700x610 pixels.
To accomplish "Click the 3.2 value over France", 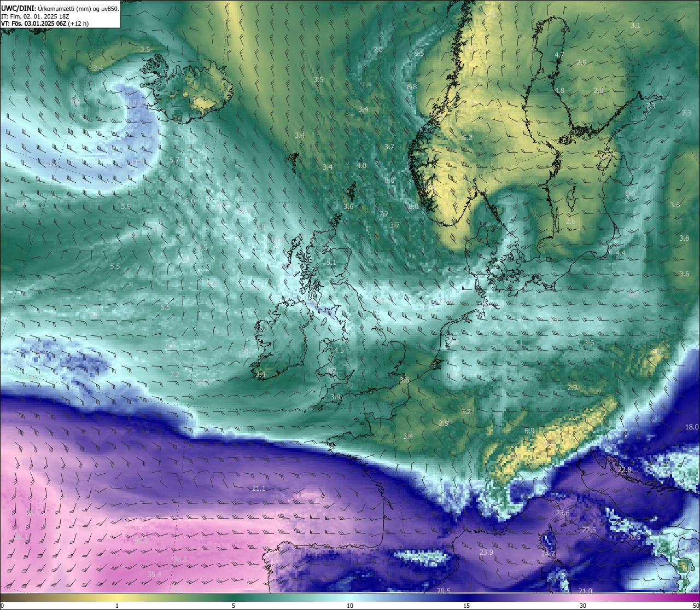I will pyautogui.click(x=466, y=412).
